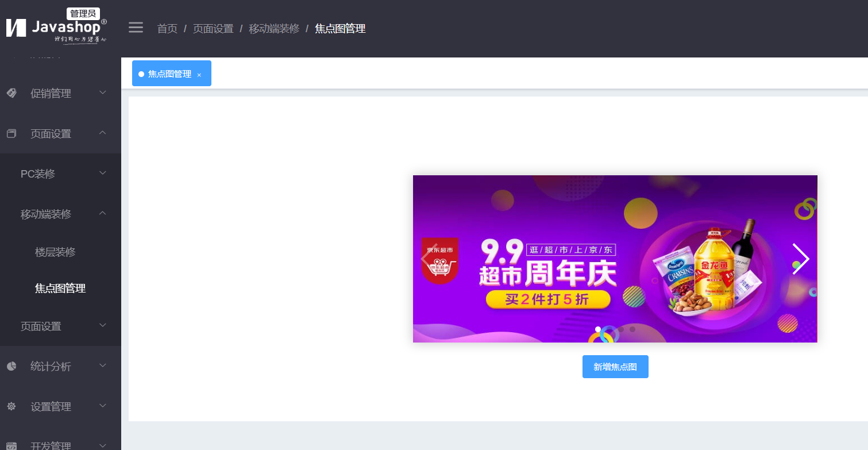Click the Javashop logo
Viewport: 868px width, 450px height.
(56, 30)
